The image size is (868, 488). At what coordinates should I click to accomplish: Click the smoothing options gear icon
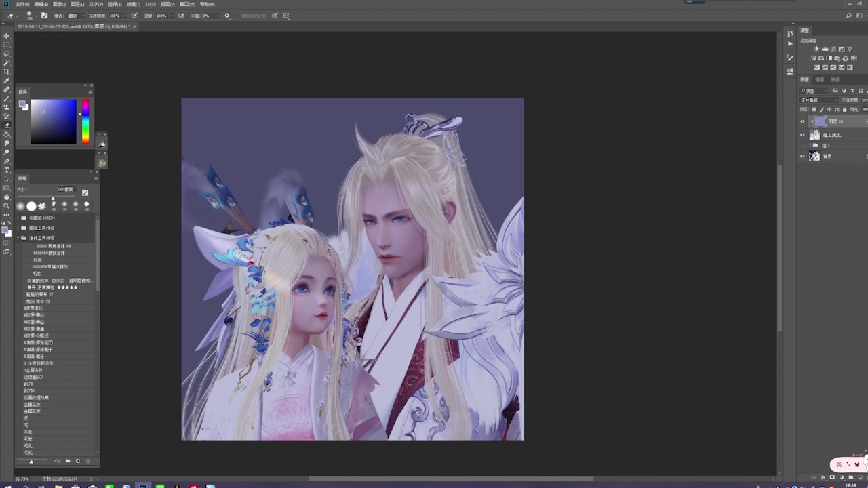click(227, 16)
